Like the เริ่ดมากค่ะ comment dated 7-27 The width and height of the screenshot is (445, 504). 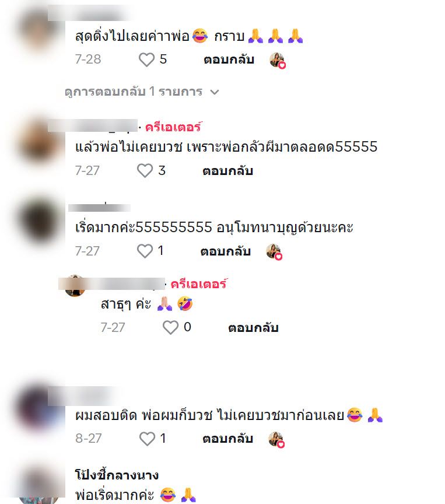tap(145, 251)
